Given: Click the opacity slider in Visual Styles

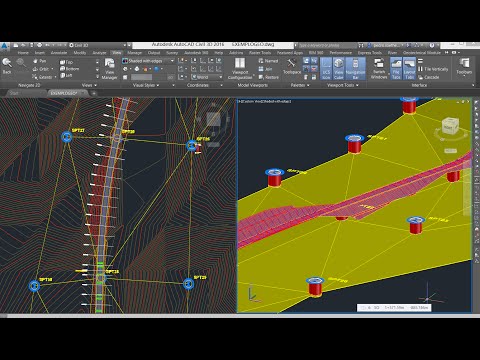Looking at the screenshot, I should 152,77.
